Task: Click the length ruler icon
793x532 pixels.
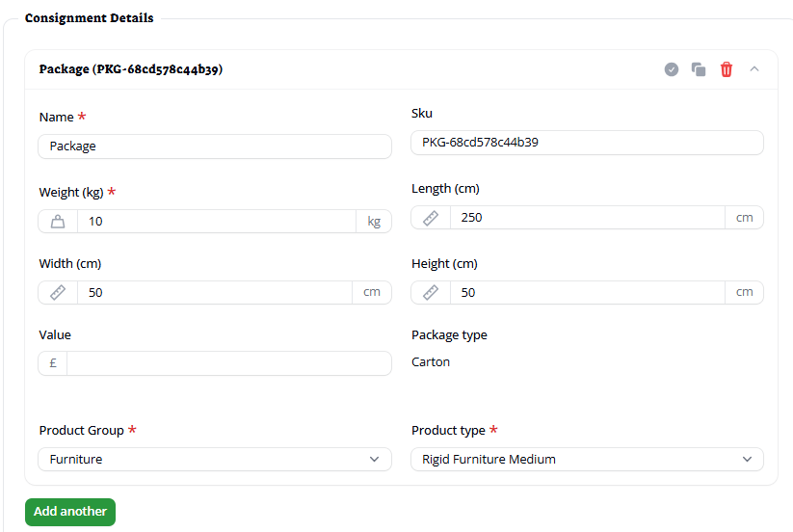Action: click(x=431, y=218)
